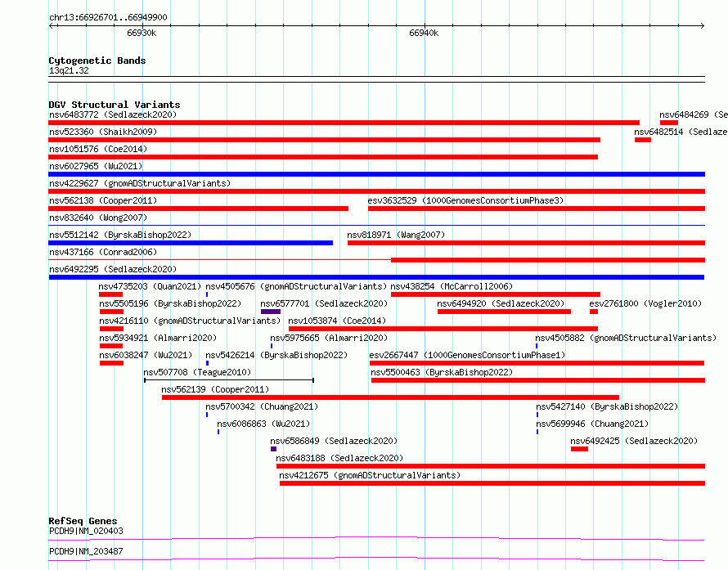Click the PCDH9|NM_020403 gene label
728x570 pixels.
pyautogui.click(x=86, y=531)
